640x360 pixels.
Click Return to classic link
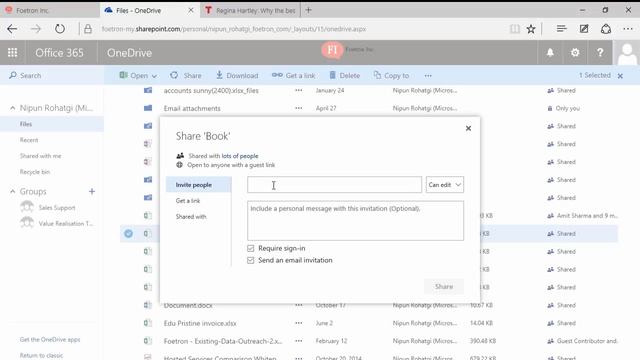41,356
